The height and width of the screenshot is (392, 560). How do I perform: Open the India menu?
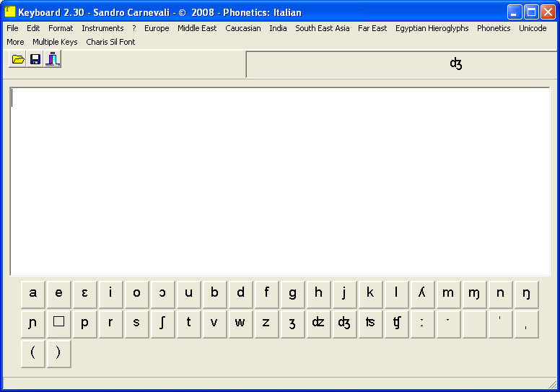(278, 28)
